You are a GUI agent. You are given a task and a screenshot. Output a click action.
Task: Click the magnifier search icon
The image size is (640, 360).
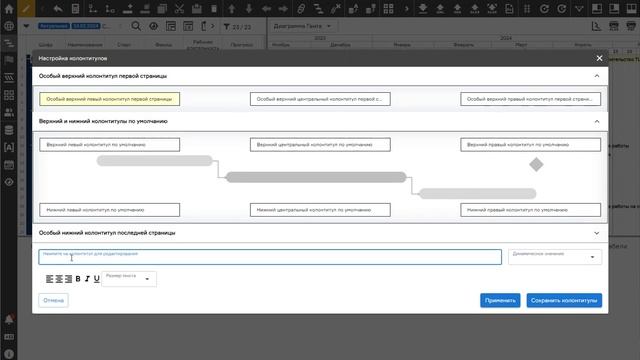136,27
